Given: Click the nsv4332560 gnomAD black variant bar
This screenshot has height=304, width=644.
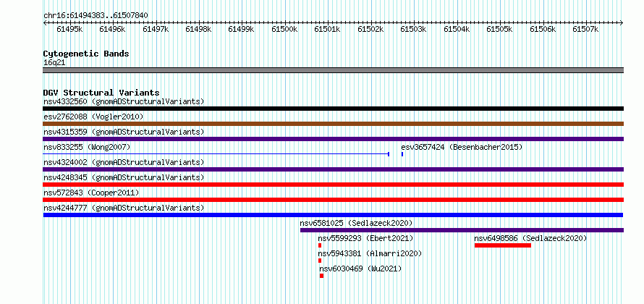Looking at the screenshot, I should point(334,109).
